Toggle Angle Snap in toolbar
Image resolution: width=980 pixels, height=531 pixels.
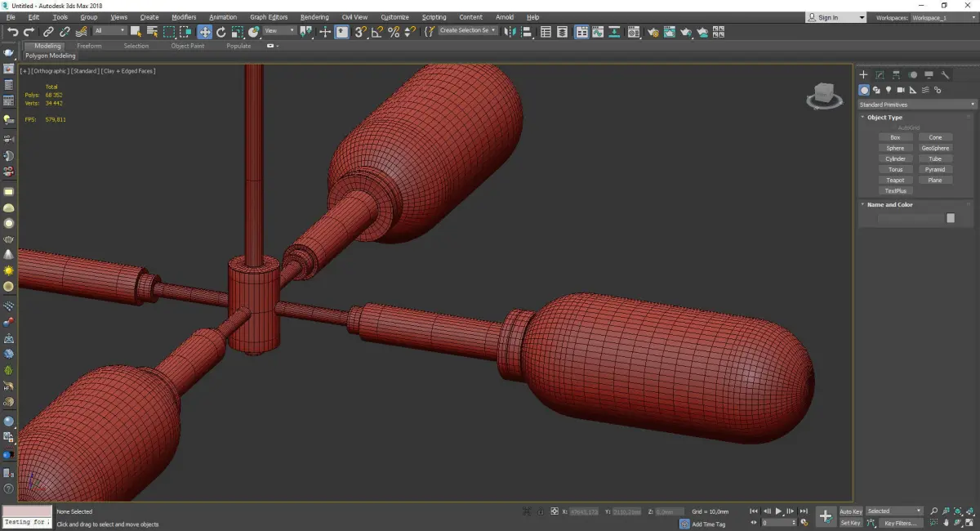pyautogui.click(x=376, y=32)
